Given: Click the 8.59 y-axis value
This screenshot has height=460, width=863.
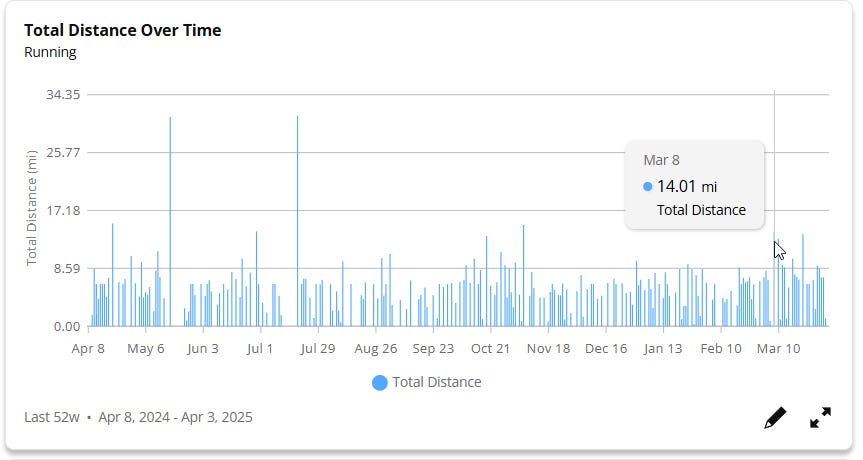Looking at the screenshot, I should coord(66,269).
